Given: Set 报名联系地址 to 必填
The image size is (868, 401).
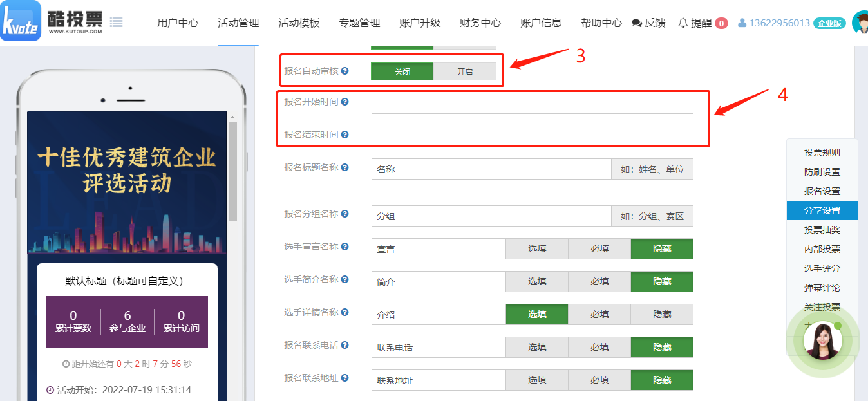Looking at the screenshot, I should click(599, 380).
